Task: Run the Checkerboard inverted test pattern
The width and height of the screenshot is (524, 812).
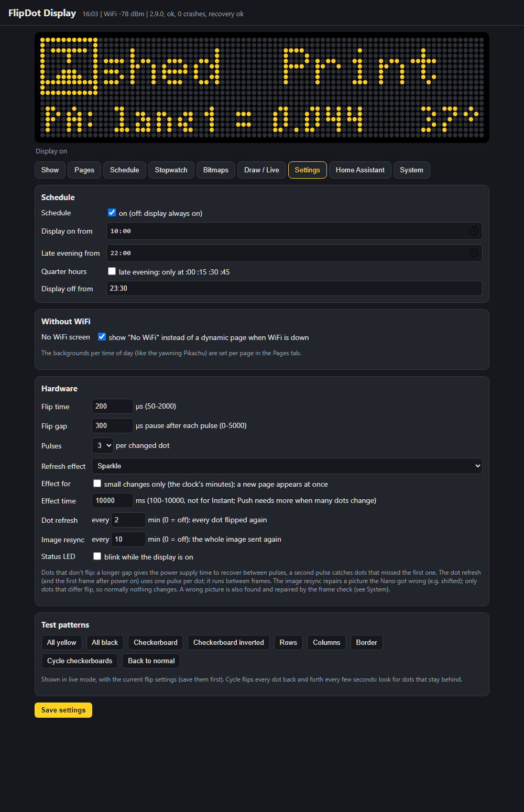Action: 228,642
